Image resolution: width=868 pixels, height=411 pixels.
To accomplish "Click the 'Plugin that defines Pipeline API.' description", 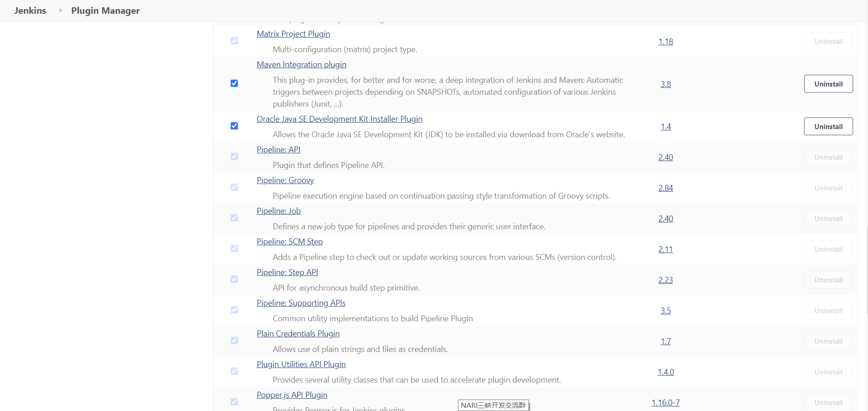I will point(329,165).
